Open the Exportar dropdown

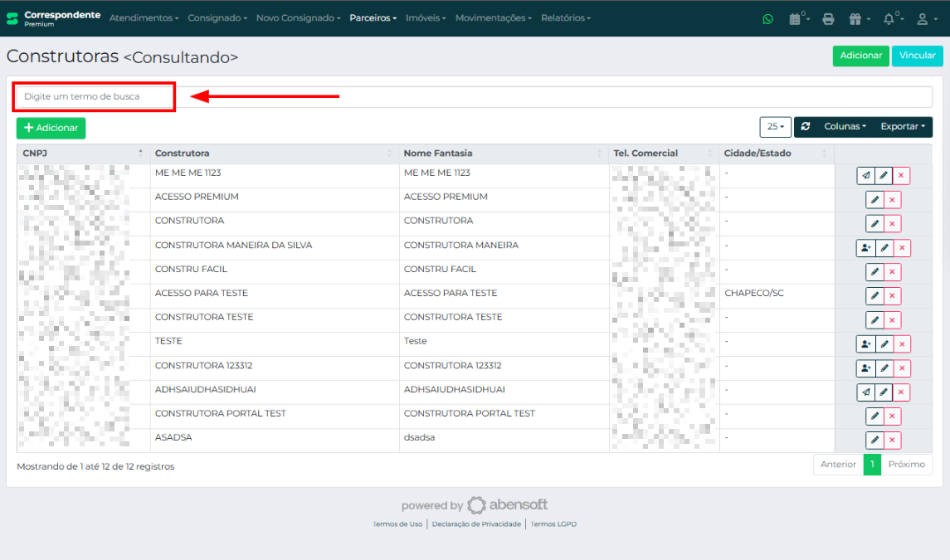(902, 127)
